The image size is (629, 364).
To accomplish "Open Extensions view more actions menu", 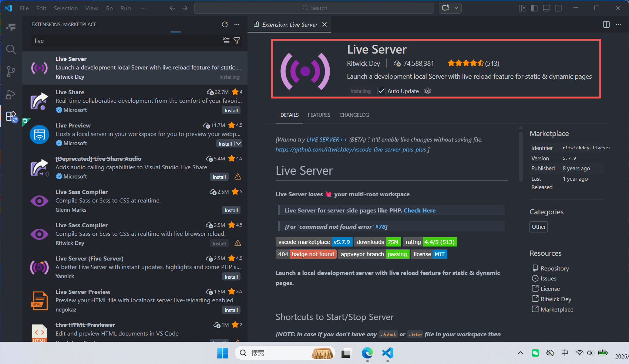I will point(237,24).
